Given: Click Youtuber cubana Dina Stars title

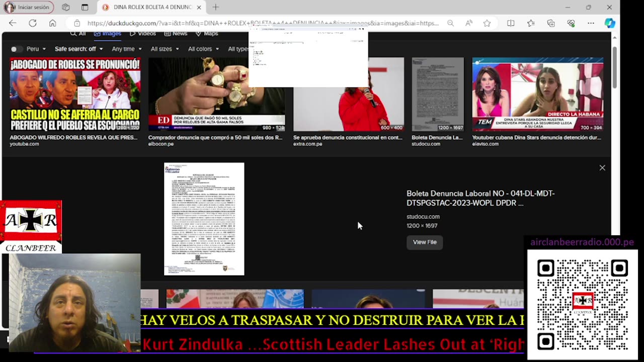Looking at the screenshot, I should tap(536, 137).
